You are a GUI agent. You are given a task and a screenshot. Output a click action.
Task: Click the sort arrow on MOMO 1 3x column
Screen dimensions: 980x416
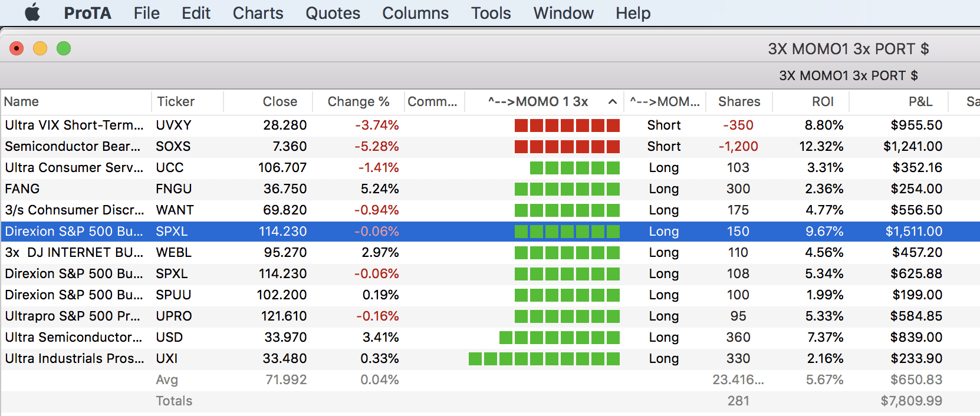point(613,102)
